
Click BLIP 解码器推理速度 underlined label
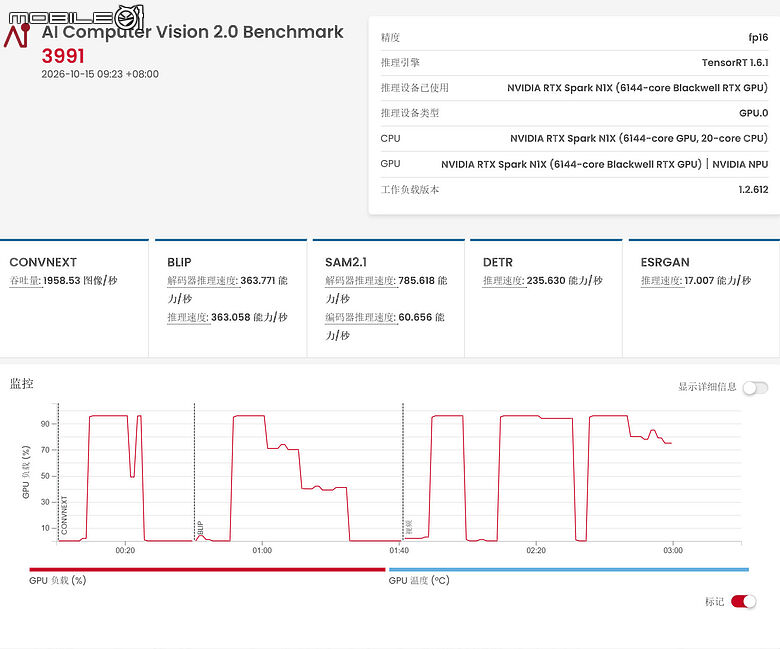pyautogui.click(x=202, y=280)
